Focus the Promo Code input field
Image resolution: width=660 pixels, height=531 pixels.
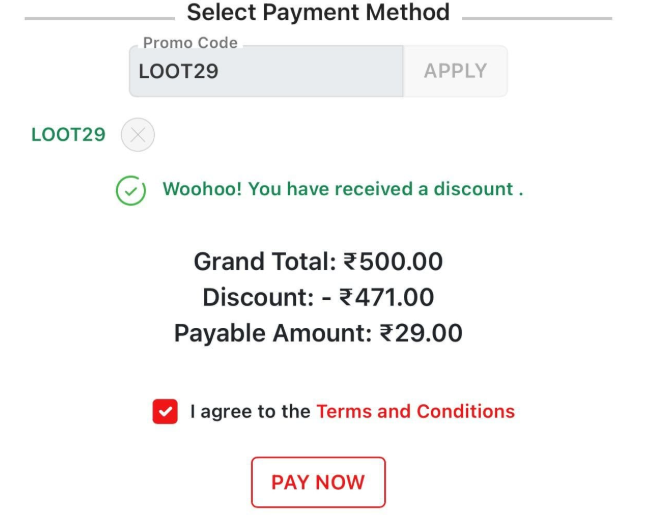265,71
